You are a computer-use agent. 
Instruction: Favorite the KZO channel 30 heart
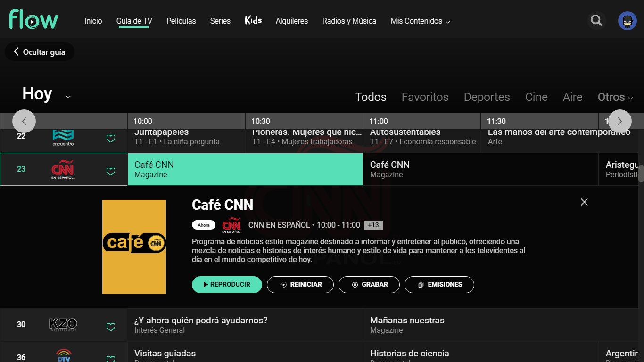[x=111, y=327]
